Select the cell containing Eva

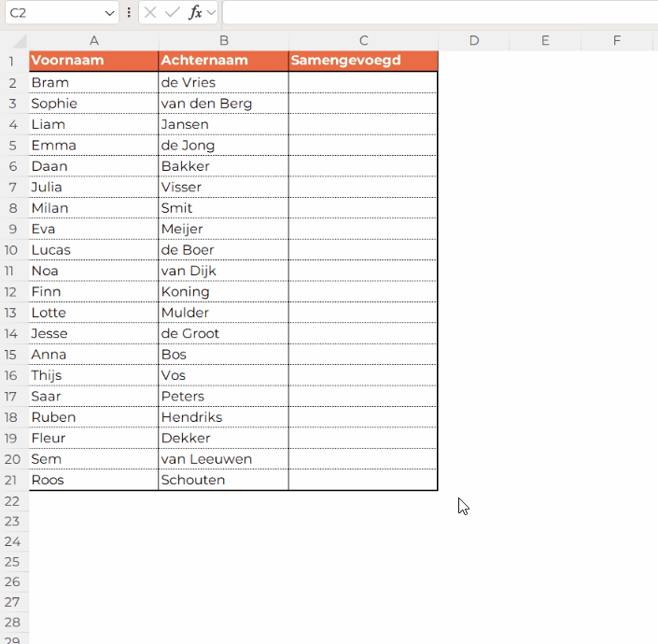pyautogui.click(x=94, y=229)
